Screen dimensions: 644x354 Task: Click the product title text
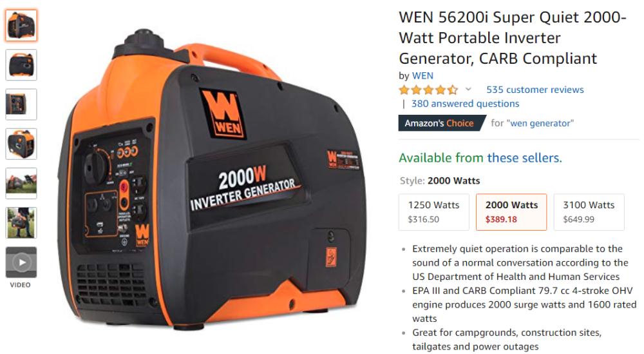(513, 38)
